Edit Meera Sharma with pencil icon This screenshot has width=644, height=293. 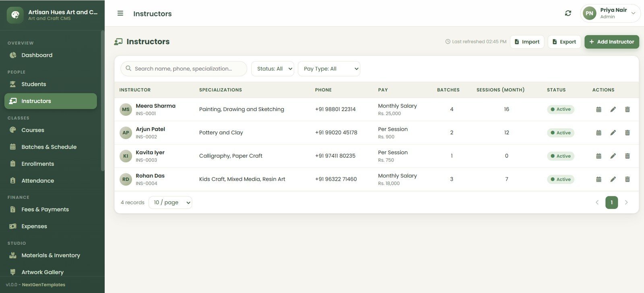click(613, 109)
